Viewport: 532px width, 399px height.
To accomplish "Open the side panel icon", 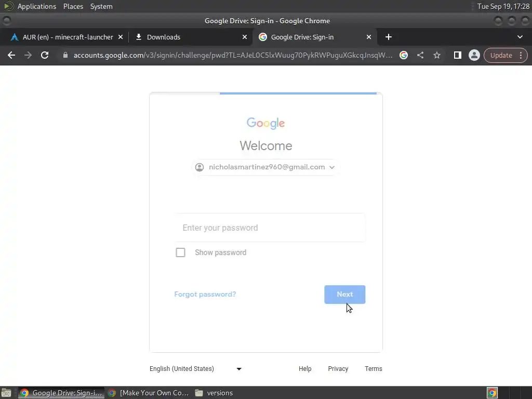I will [x=457, y=55].
